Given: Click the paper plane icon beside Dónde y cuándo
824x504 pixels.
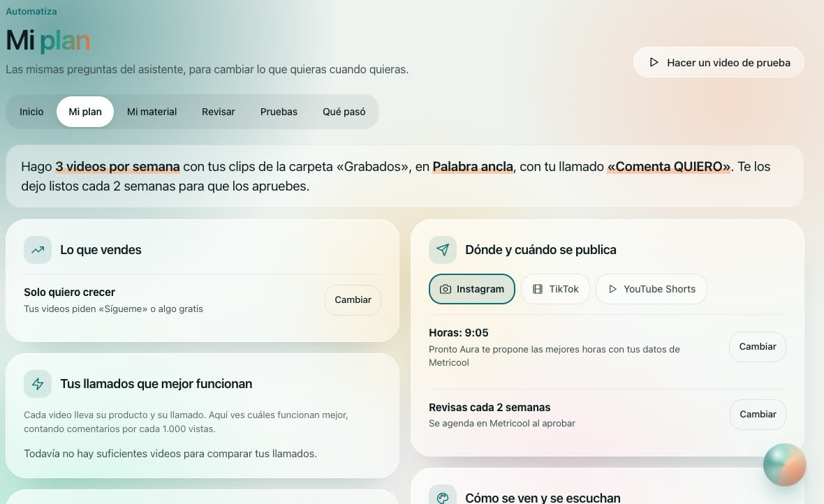Looking at the screenshot, I should pyautogui.click(x=443, y=250).
